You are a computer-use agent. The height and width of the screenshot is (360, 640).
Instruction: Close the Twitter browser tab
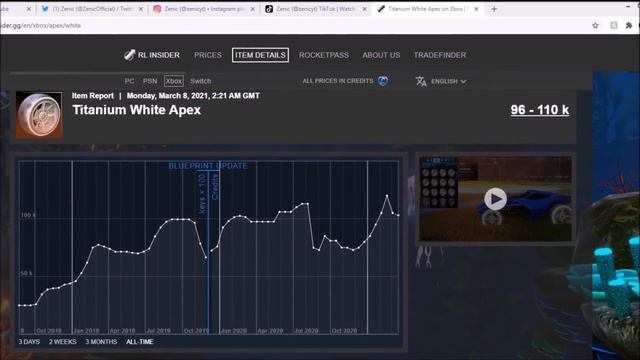(141, 9)
